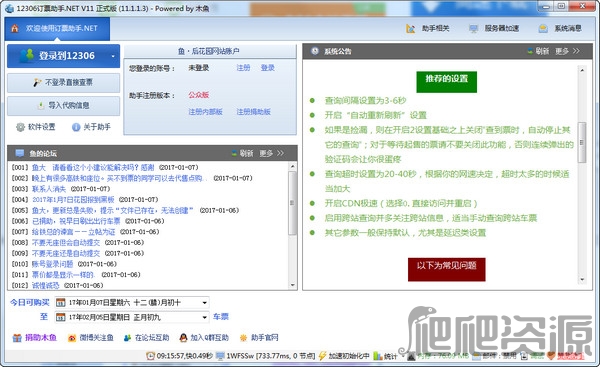
Task: Click the 车票 link
Action: click(221, 317)
